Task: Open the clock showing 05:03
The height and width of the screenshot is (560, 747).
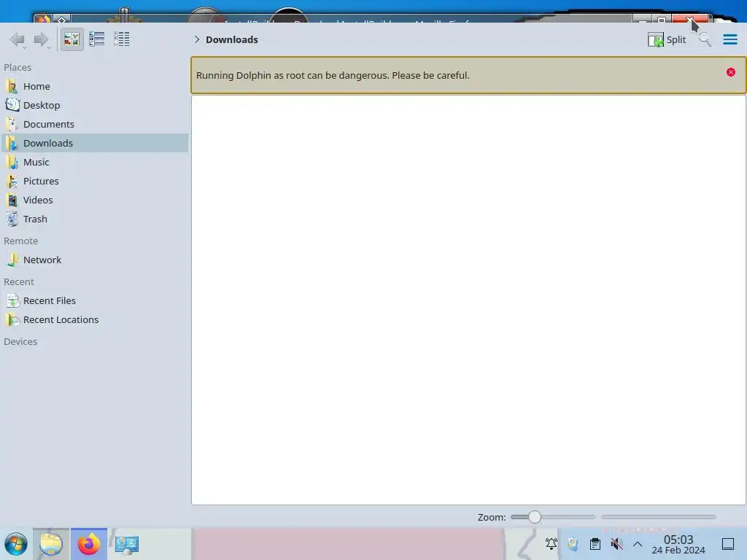Action: [678, 544]
